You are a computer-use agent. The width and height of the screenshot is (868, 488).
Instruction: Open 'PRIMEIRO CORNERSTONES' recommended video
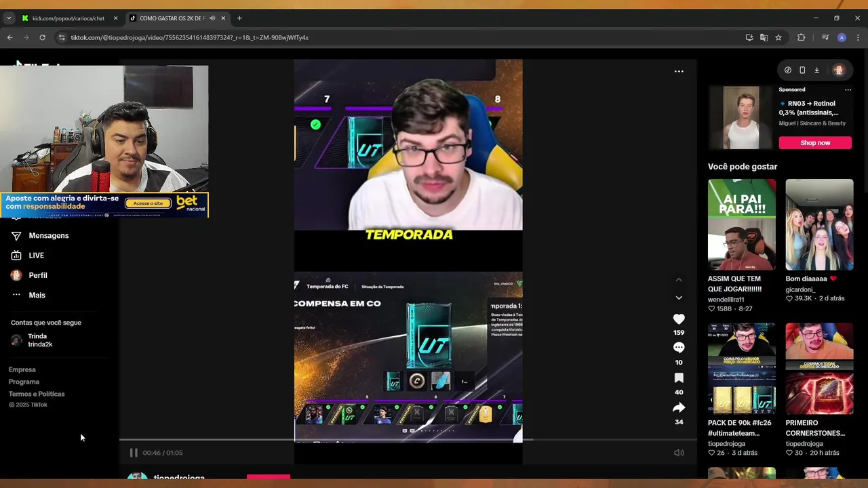pyautogui.click(x=819, y=369)
